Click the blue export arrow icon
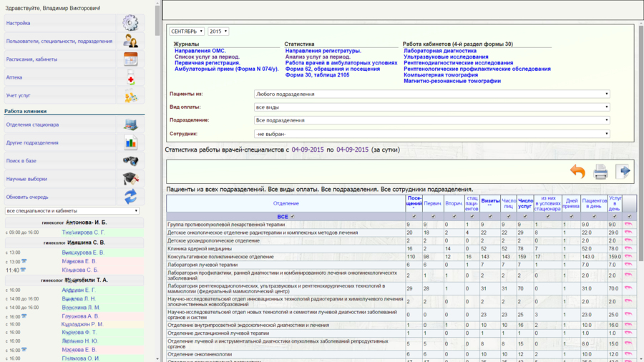This screenshot has width=644, height=362. [x=623, y=171]
